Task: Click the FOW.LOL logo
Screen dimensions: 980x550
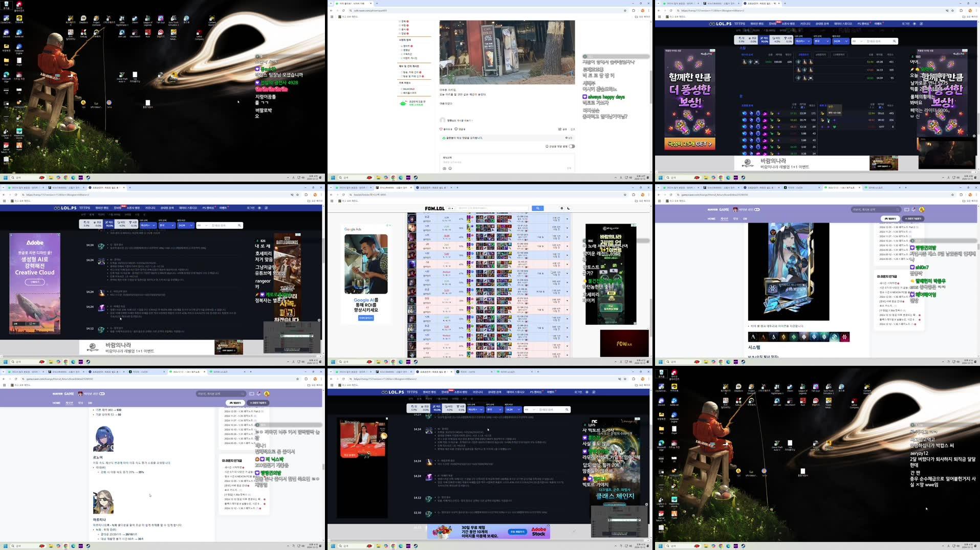Action: click(x=434, y=208)
